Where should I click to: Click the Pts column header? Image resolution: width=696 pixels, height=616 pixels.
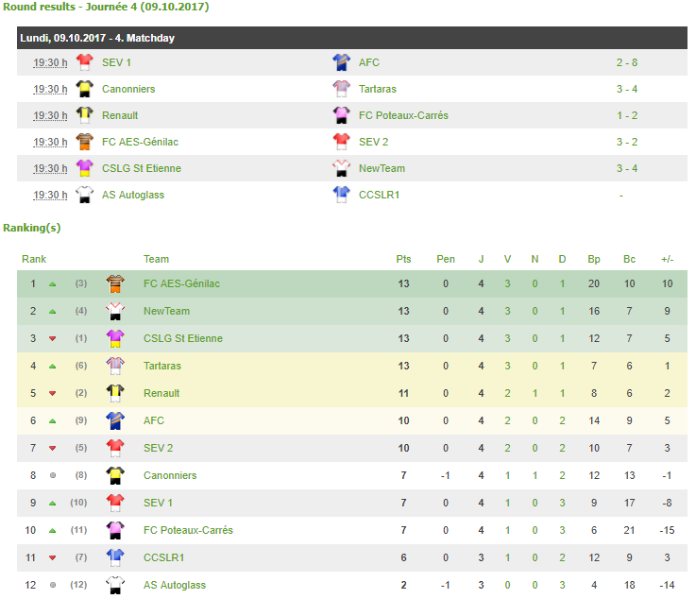[x=403, y=260]
